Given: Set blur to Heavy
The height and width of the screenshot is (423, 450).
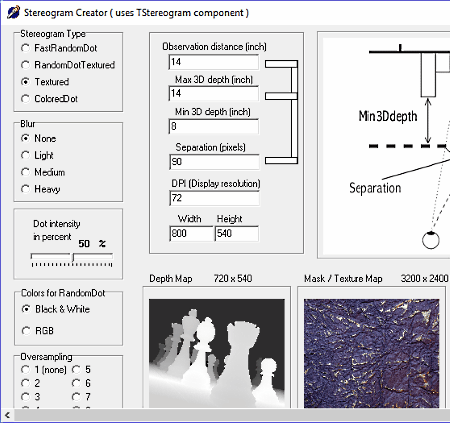Looking at the screenshot, I should point(41,189).
